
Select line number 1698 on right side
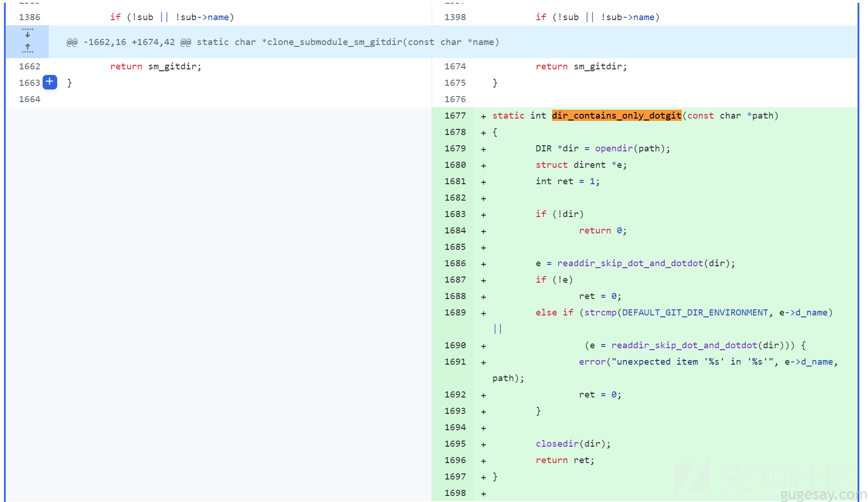(x=455, y=493)
